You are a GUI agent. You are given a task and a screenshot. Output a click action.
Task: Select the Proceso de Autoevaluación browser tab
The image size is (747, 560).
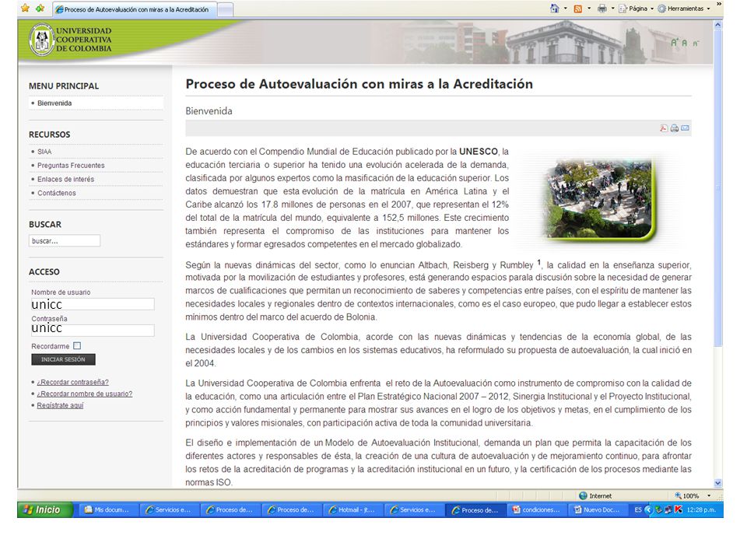coord(135,9)
